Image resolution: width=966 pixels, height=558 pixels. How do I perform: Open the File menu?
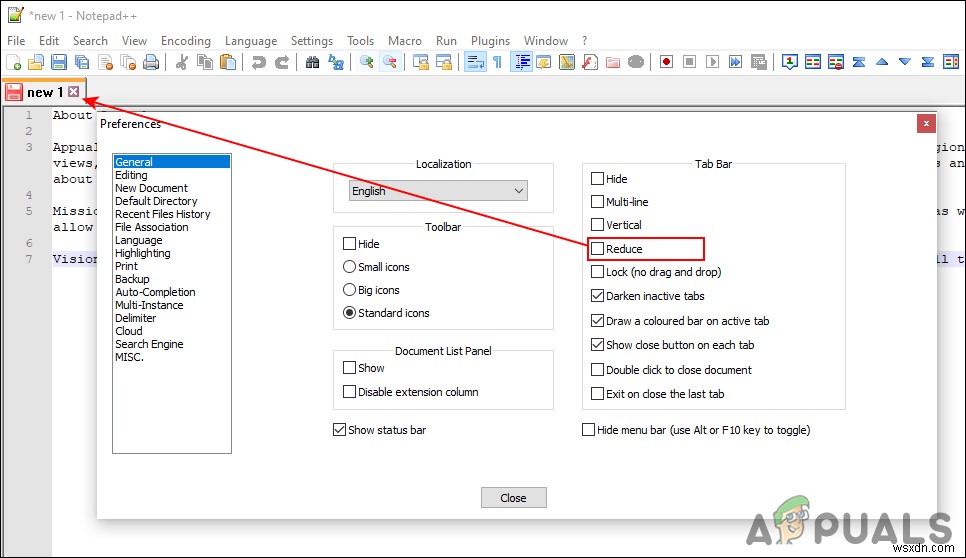pyautogui.click(x=16, y=41)
